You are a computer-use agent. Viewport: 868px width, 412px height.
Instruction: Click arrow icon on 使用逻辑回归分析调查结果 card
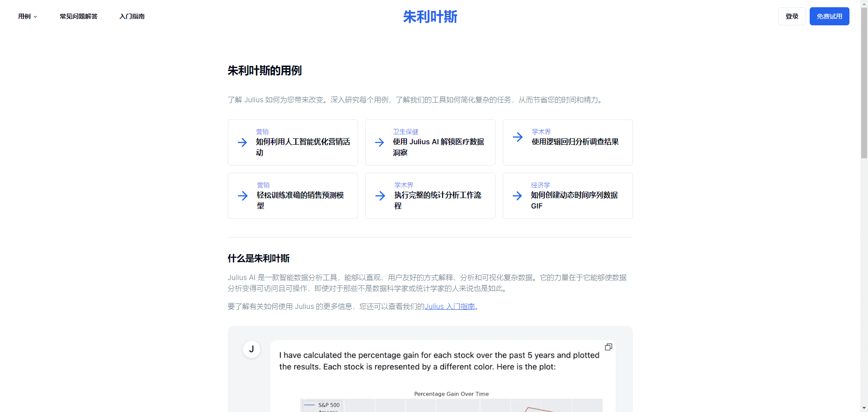tap(518, 137)
